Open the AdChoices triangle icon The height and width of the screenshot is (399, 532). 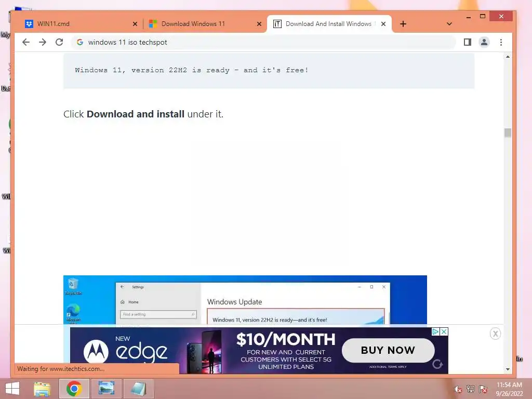point(436,331)
